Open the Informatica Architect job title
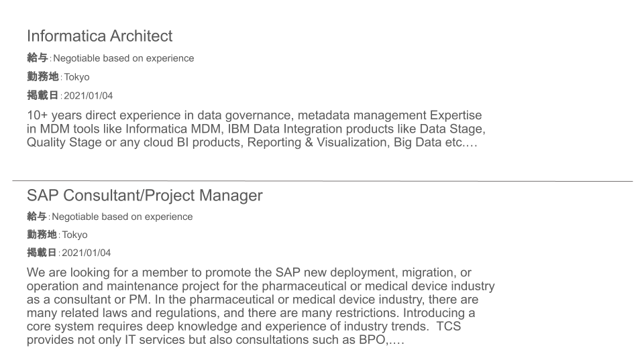 click(x=99, y=36)
